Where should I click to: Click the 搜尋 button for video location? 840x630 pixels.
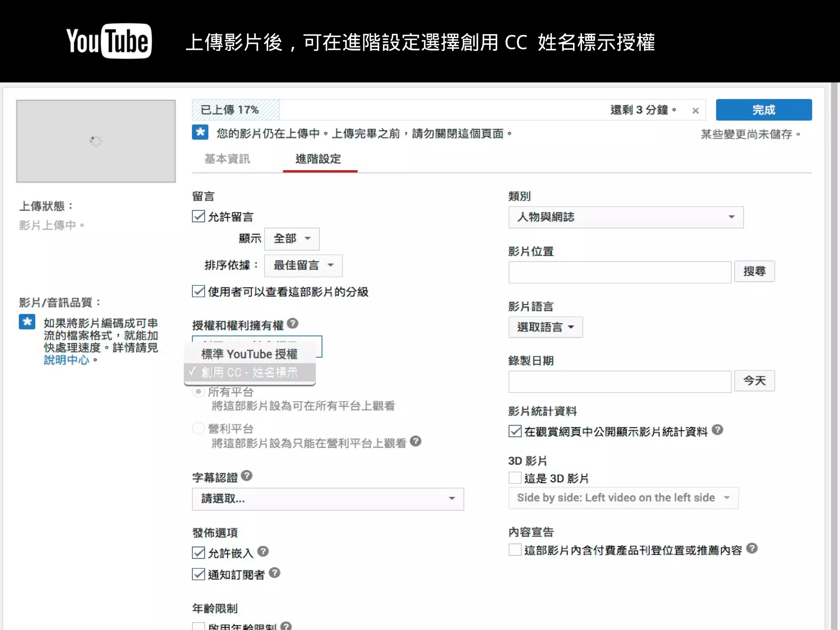point(754,272)
